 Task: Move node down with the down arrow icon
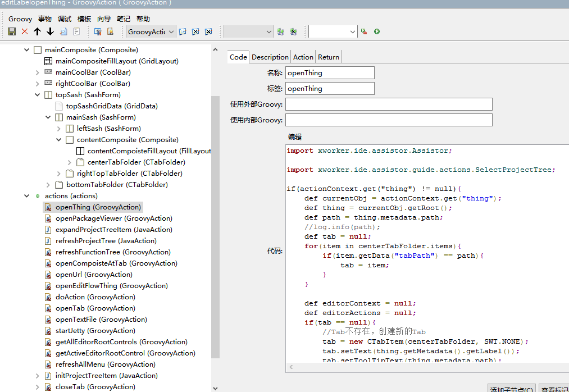51,31
